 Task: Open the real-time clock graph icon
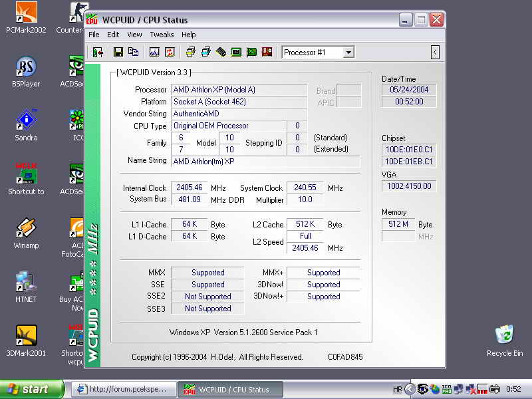154,52
